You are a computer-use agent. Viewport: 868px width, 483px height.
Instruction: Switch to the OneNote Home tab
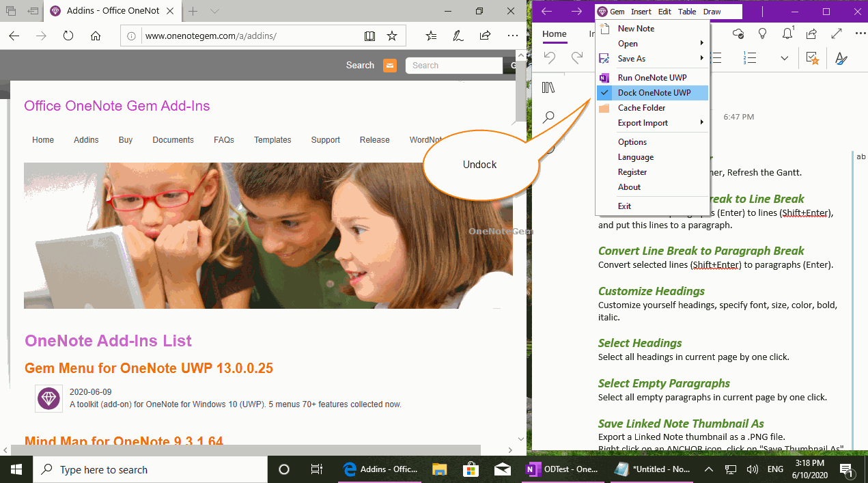[555, 34]
